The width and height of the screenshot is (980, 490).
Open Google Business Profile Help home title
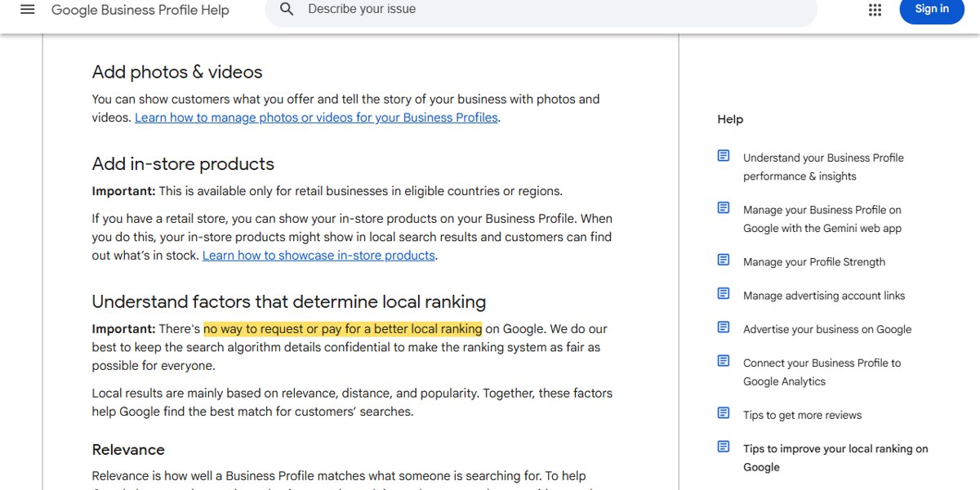pyautogui.click(x=140, y=11)
